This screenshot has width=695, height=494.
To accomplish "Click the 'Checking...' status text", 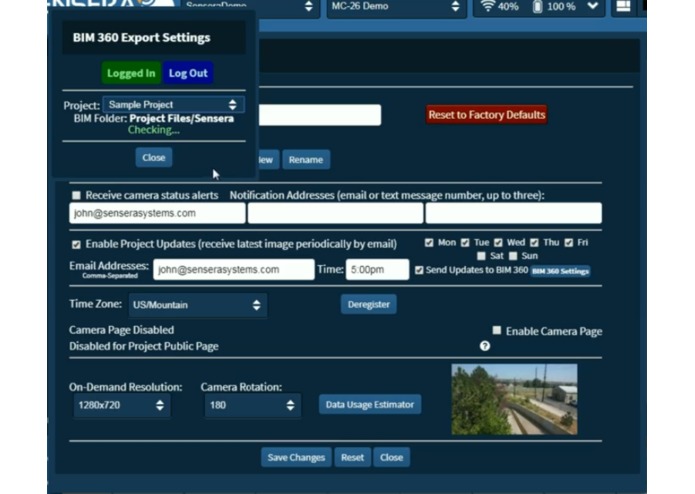I will coord(154,130).
